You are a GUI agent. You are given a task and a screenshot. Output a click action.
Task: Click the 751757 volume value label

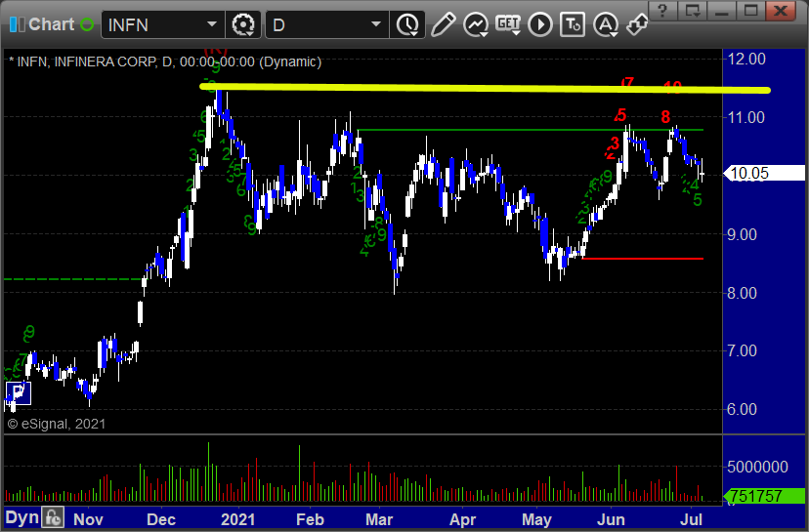tap(765, 497)
